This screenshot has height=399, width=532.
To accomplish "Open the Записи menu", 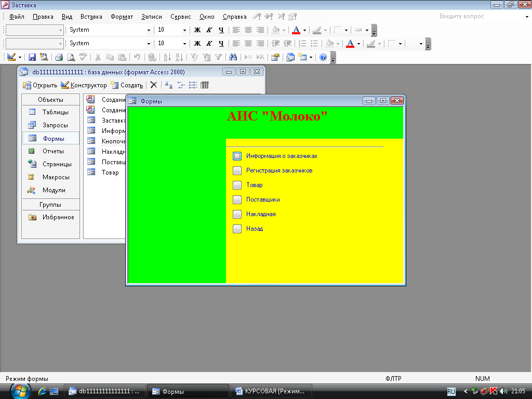I will point(152,16).
